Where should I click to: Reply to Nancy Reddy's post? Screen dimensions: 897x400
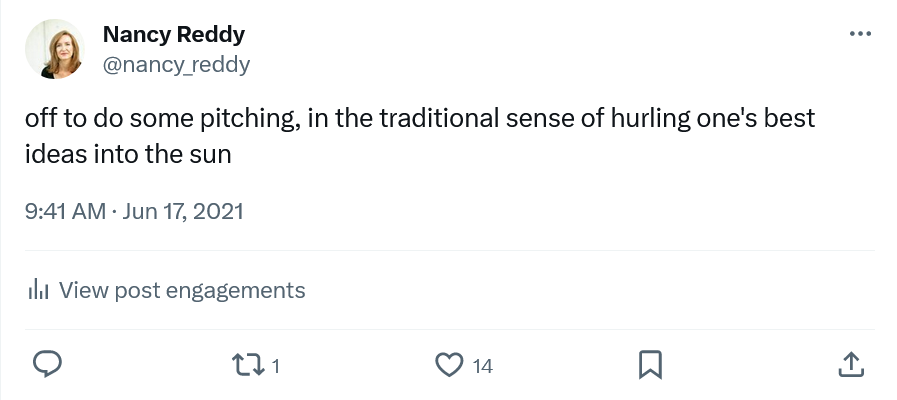pyautogui.click(x=49, y=365)
